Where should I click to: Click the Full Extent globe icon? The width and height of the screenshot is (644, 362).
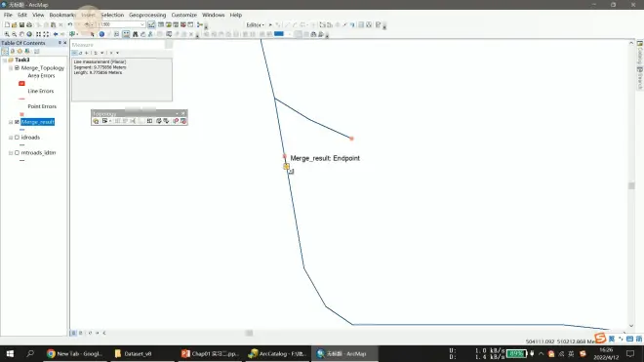point(29,34)
